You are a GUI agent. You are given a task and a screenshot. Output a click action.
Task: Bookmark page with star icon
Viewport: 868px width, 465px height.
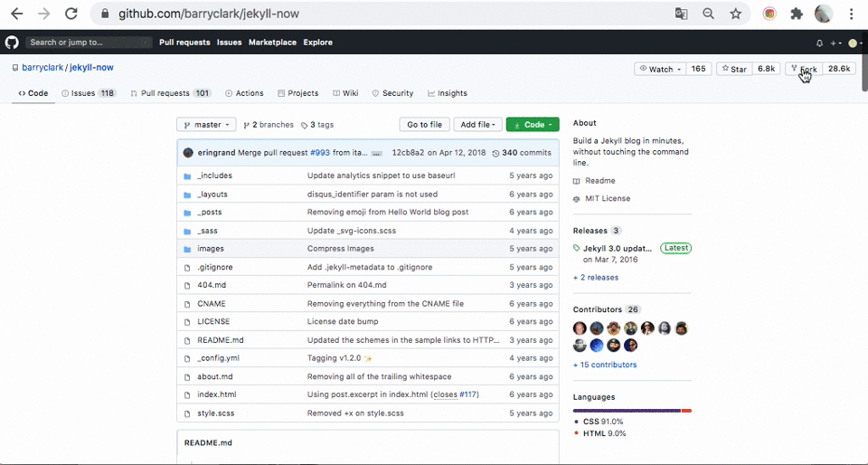click(x=736, y=14)
